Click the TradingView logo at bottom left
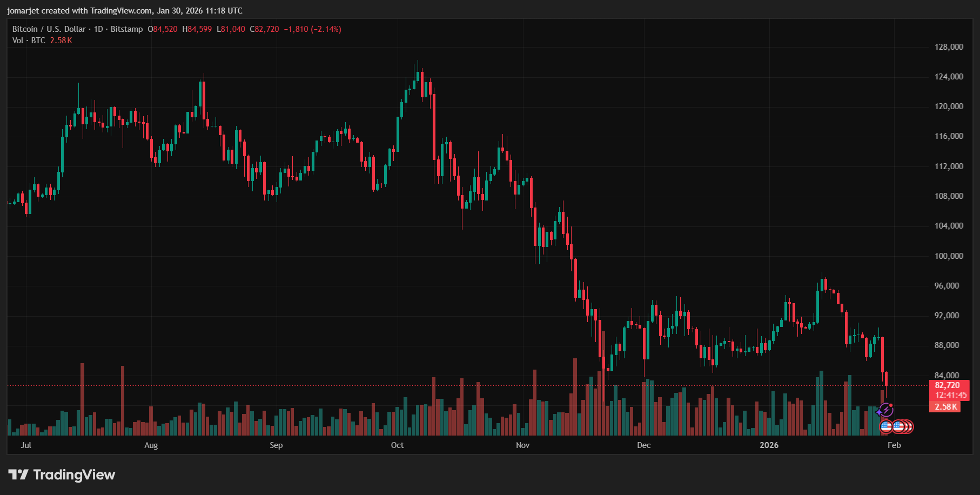The height and width of the screenshot is (495, 980). (x=62, y=474)
